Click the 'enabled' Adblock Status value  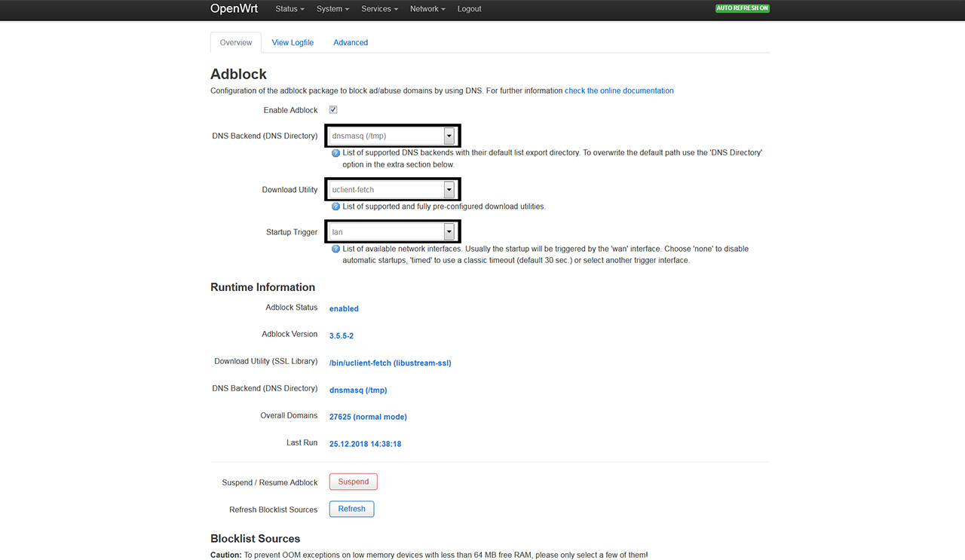344,308
